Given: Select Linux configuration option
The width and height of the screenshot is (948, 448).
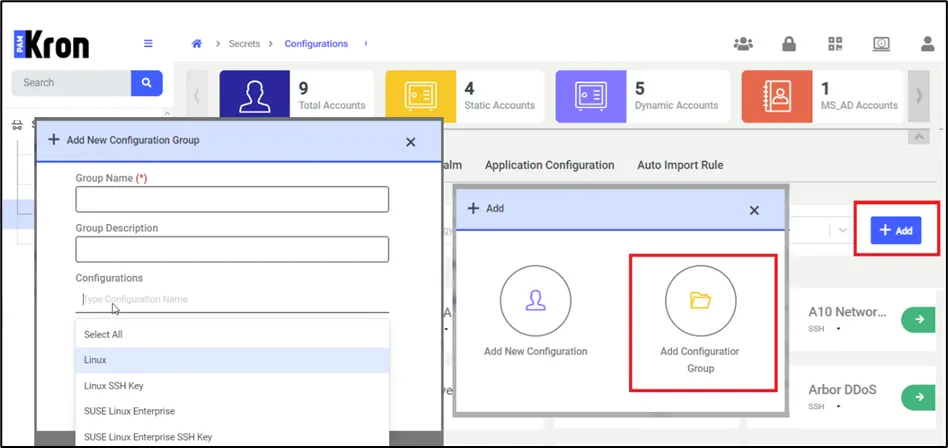Looking at the screenshot, I should (x=232, y=360).
